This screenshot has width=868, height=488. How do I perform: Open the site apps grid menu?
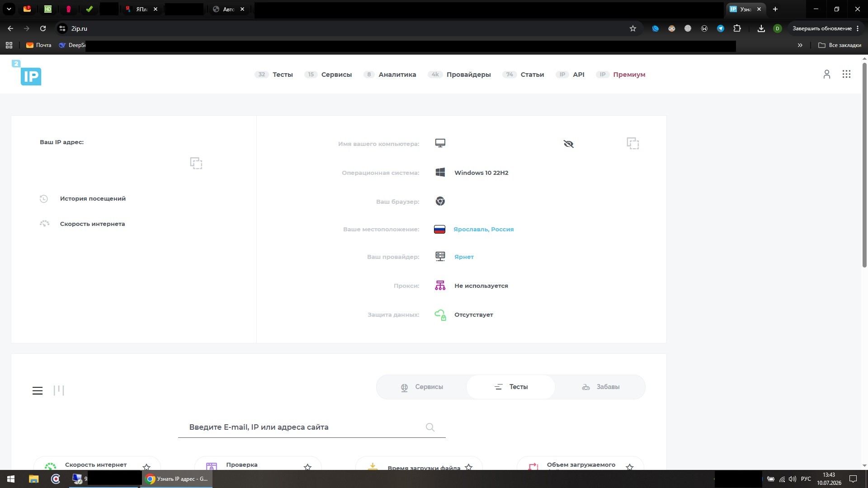pos(847,74)
